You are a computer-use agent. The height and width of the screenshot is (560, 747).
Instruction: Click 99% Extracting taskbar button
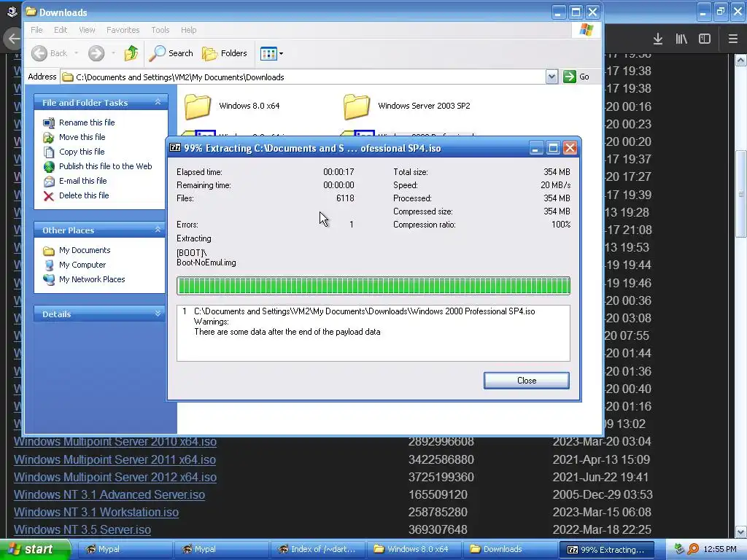pyautogui.click(x=606, y=549)
